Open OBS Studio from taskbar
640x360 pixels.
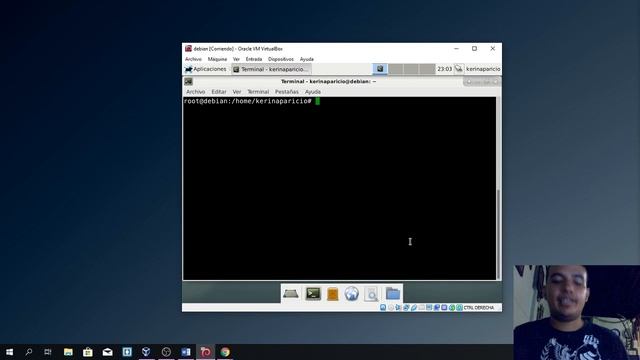[166, 352]
